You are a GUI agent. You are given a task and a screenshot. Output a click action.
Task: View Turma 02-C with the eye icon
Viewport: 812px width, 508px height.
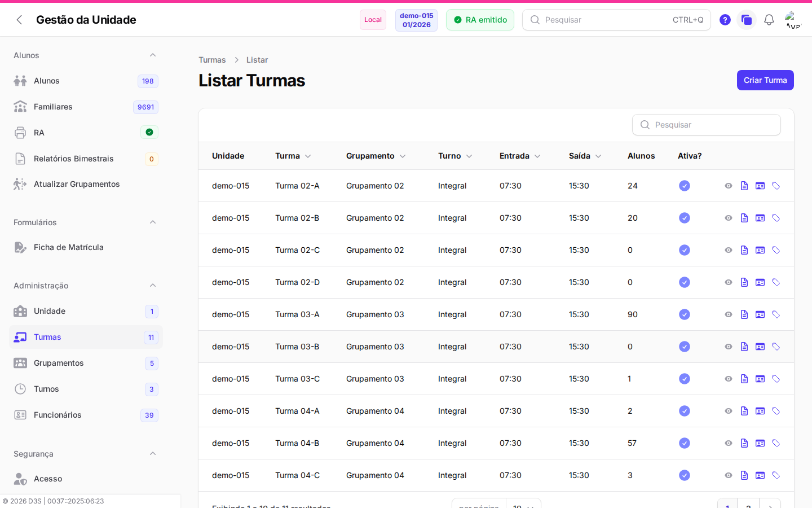pos(729,250)
